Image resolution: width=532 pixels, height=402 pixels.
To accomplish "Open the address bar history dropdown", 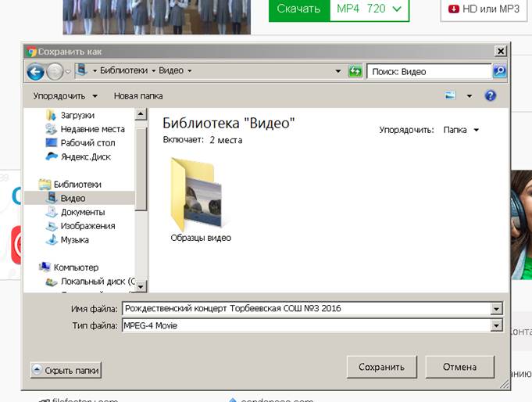I will point(338,71).
